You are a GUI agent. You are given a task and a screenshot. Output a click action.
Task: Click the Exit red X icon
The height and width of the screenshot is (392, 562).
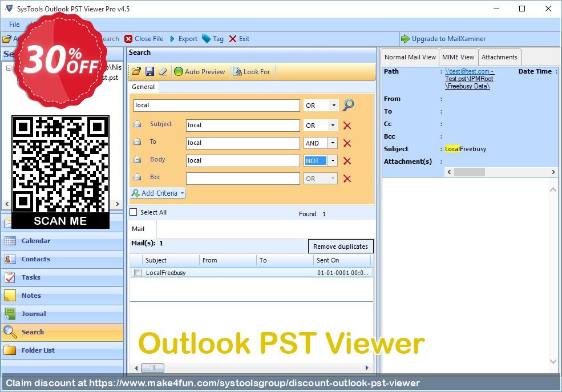[x=233, y=39]
